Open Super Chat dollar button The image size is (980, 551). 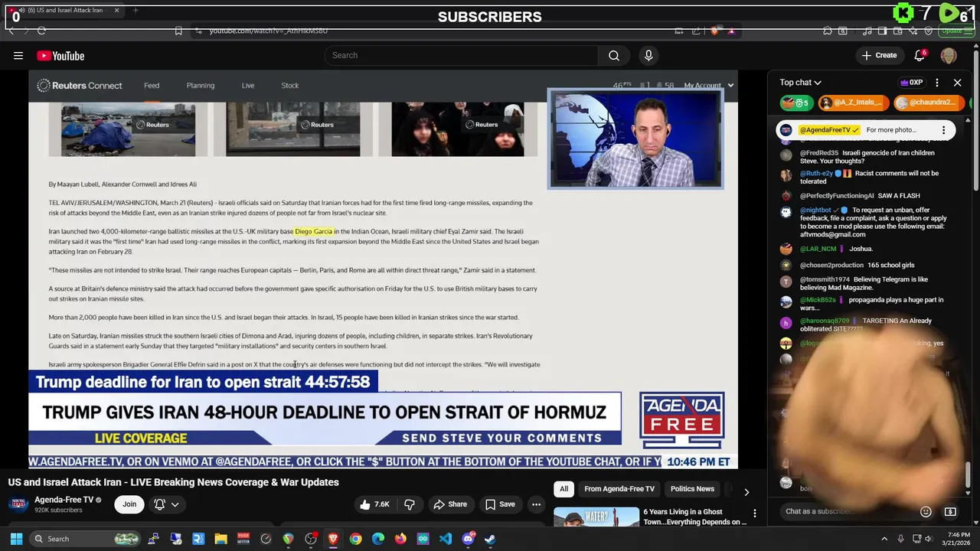click(950, 511)
